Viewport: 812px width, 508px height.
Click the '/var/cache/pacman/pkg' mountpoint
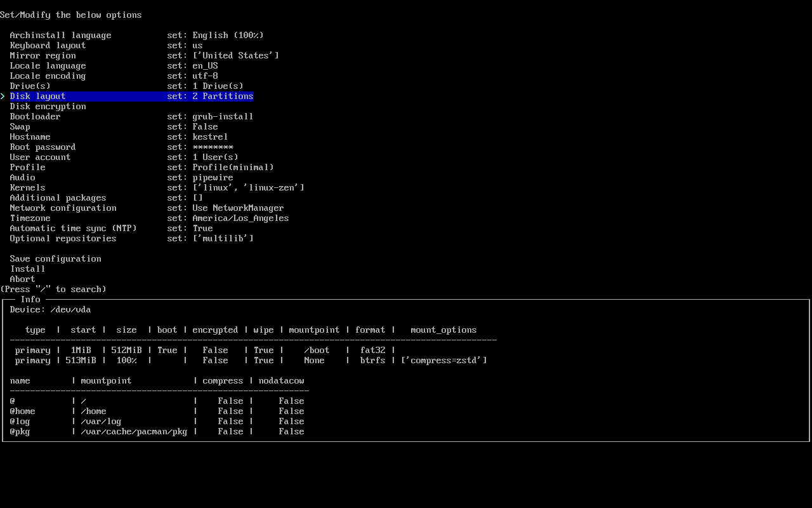click(134, 432)
